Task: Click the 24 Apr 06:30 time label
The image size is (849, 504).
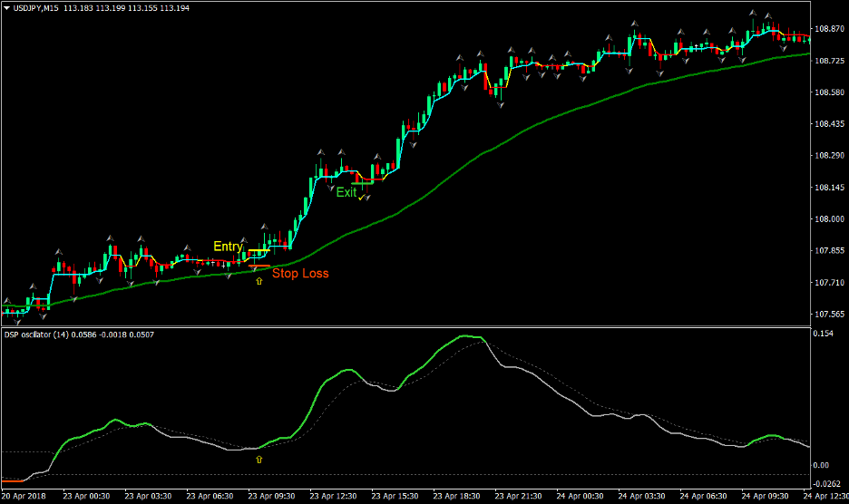Action: point(703,496)
